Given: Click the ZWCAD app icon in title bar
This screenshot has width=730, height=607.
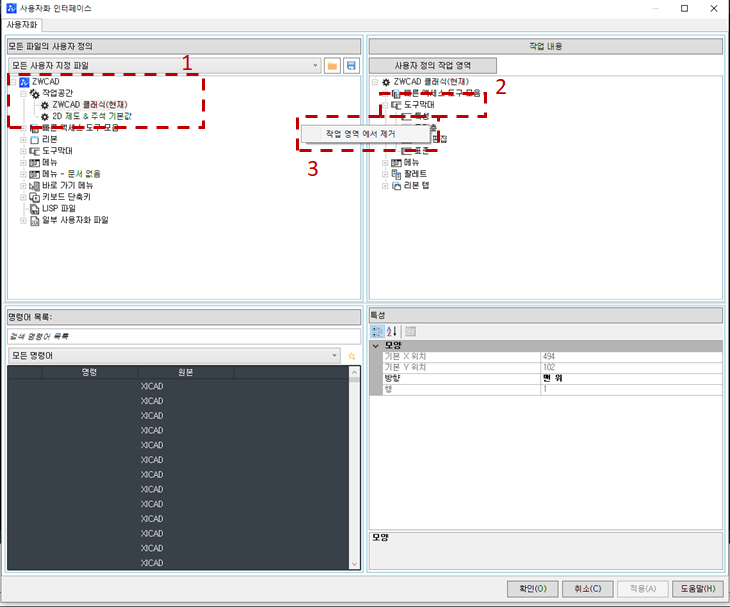Looking at the screenshot, I should pos(11,8).
